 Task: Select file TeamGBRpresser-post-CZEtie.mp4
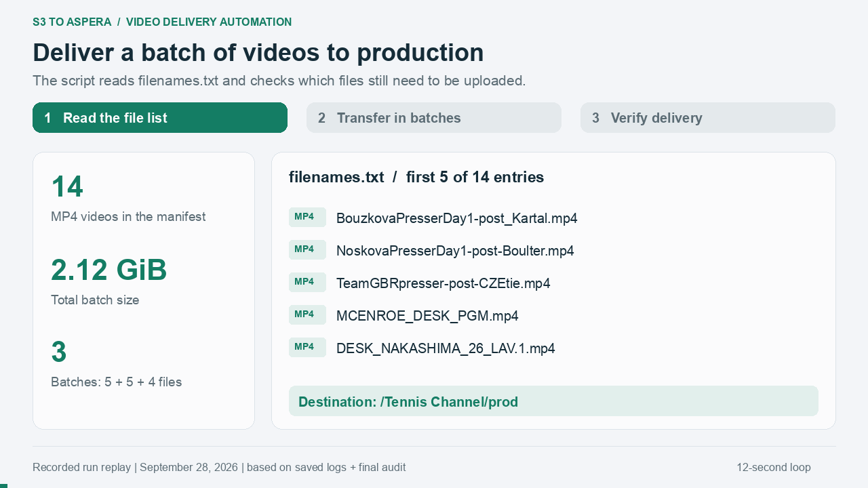pyautogui.click(x=443, y=283)
